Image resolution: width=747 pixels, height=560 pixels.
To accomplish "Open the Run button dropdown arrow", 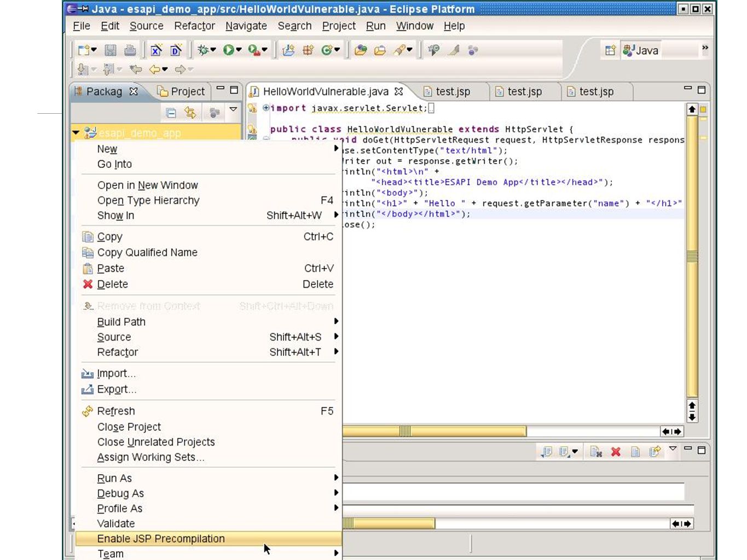I will [239, 50].
